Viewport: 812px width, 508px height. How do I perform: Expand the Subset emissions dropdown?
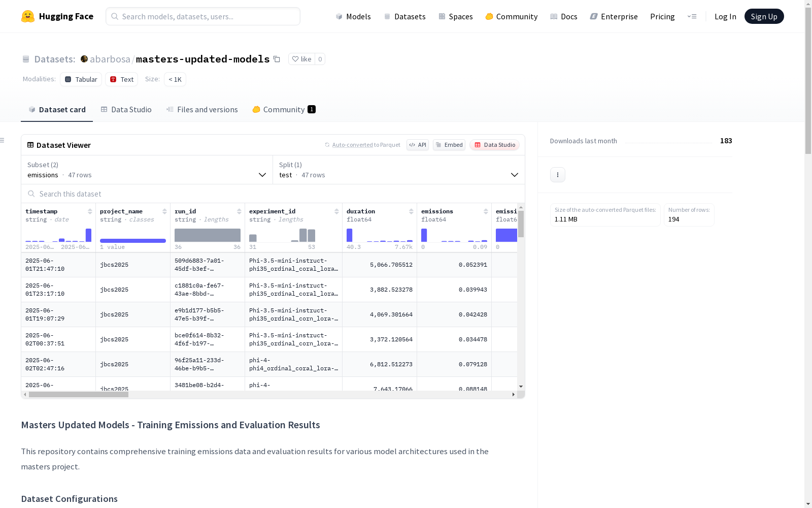(x=147, y=170)
